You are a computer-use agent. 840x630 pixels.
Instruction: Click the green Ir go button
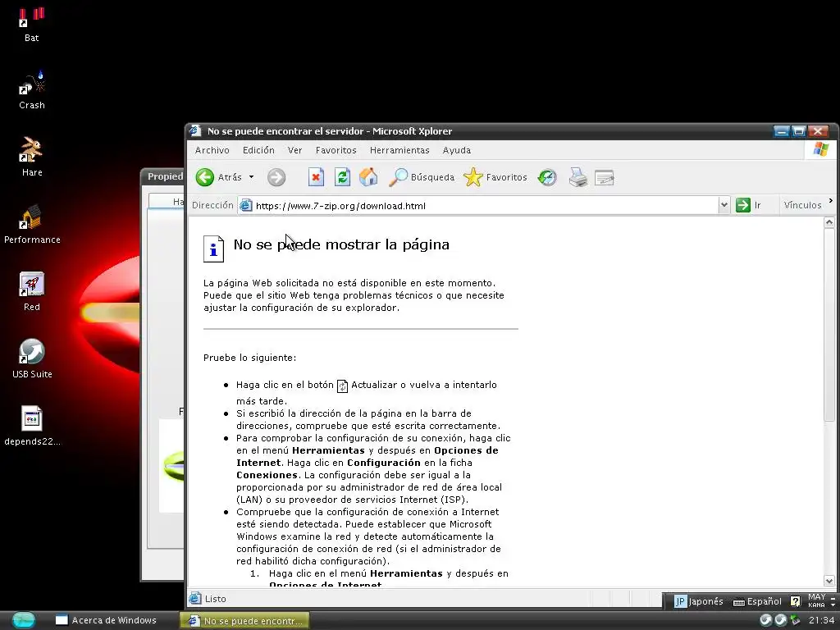pos(749,205)
